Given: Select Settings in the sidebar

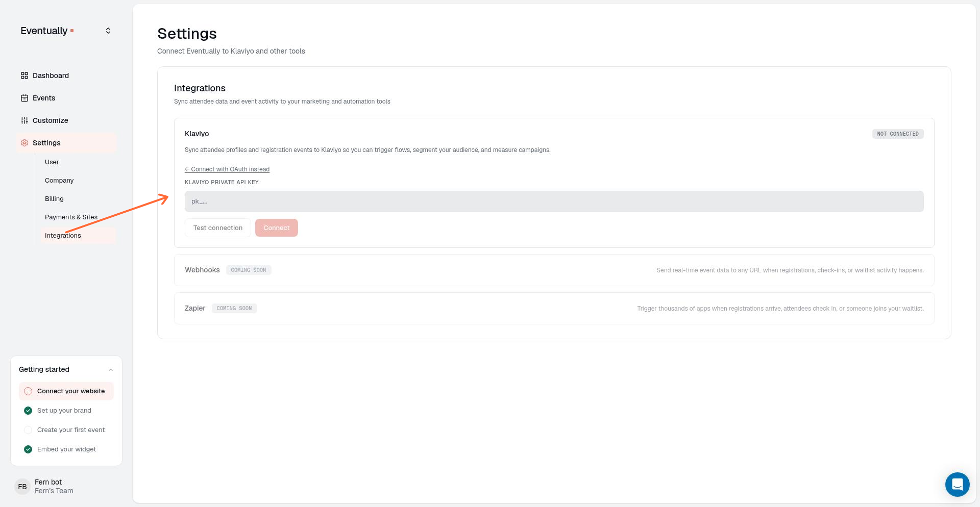Looking at the screenshot, I should 66,143.
